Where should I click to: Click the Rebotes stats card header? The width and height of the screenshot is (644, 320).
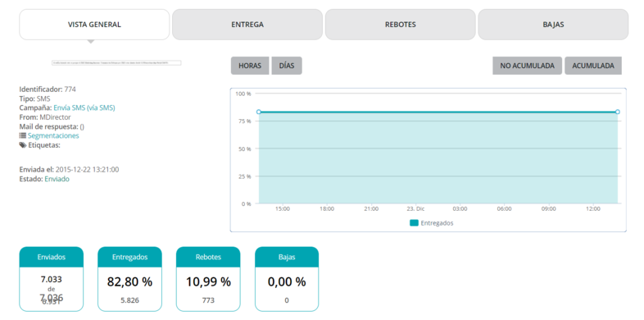[208, 257]
